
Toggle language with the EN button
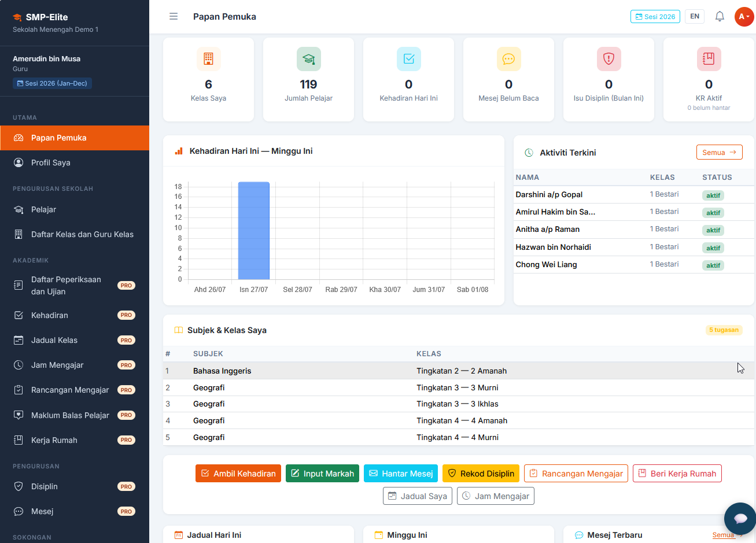[695, 16]
